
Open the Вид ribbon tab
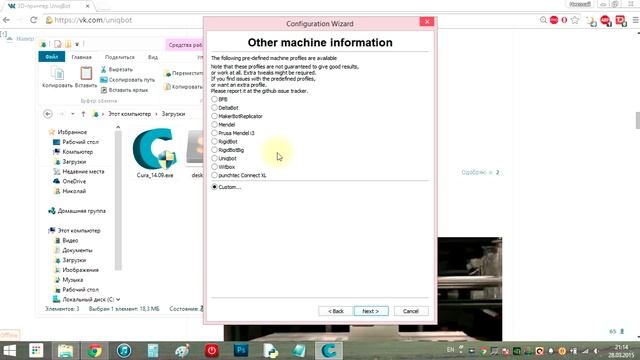coord(153,57)
